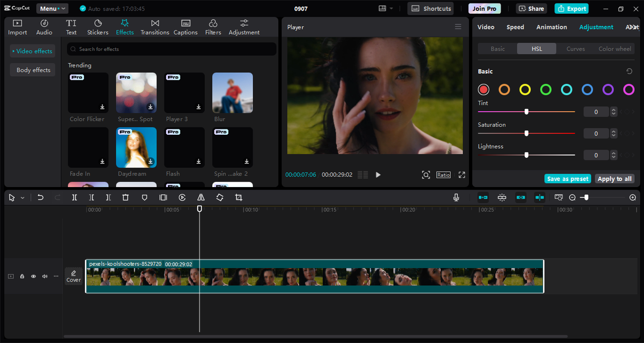Toggle the linkage icon in timeline
This screenshot has height=343, width=644.
(521, 198)
